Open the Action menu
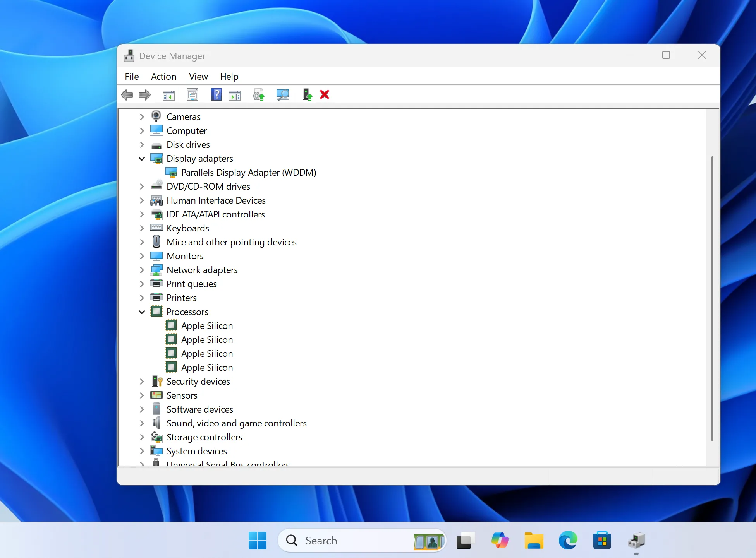756x558 pixels. (x=163, y=76)
